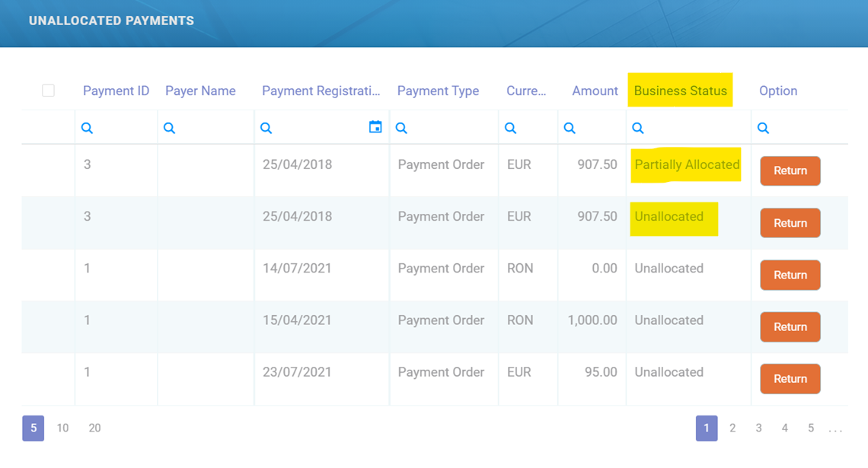Select the 14/07/2021 payment row
The image size is (868, 468).
pyautogui.click(x=297, y=269)
